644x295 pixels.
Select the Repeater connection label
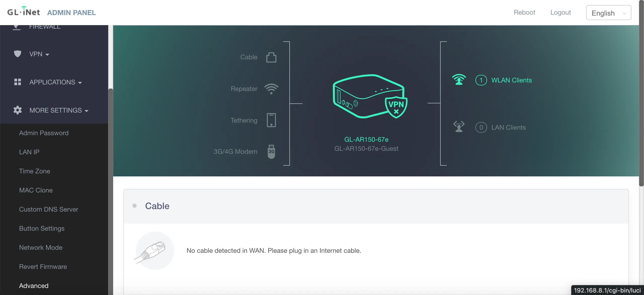pyautogui.click(x=244, y=89)
